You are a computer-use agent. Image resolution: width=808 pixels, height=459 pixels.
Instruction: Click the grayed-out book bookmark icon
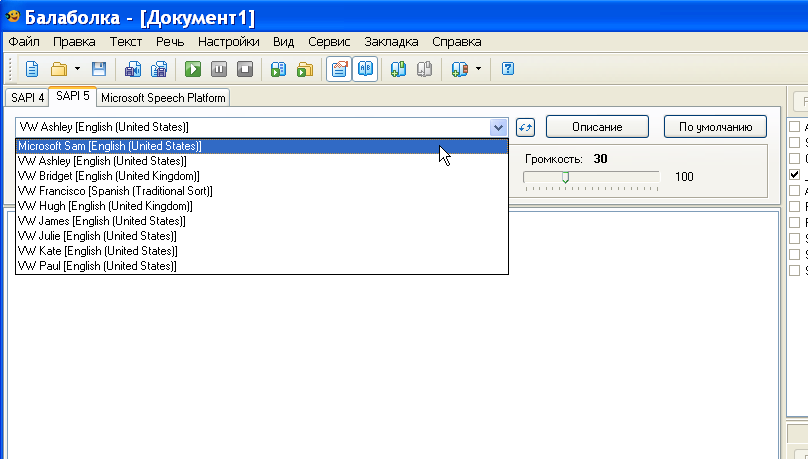coord(424,69)
